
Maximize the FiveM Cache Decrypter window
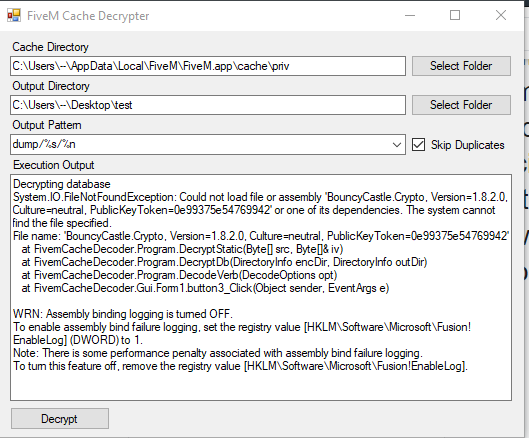click(x=455, y=16)
